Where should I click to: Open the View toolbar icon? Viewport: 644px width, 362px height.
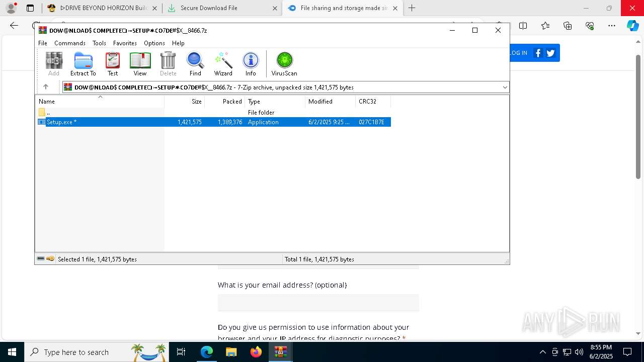coord(140,64)
